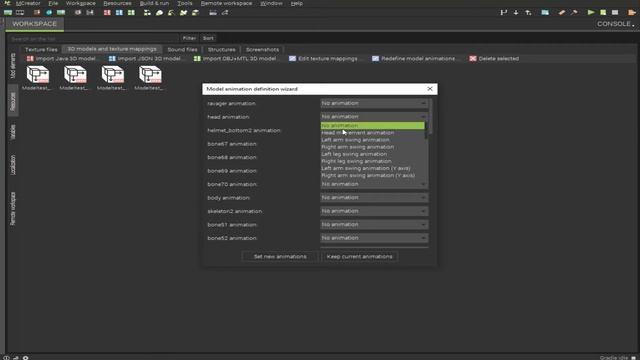Click the green square run server icon
Image resolution: width=640 pixels, height=360 pixels.
pos(603,13)
